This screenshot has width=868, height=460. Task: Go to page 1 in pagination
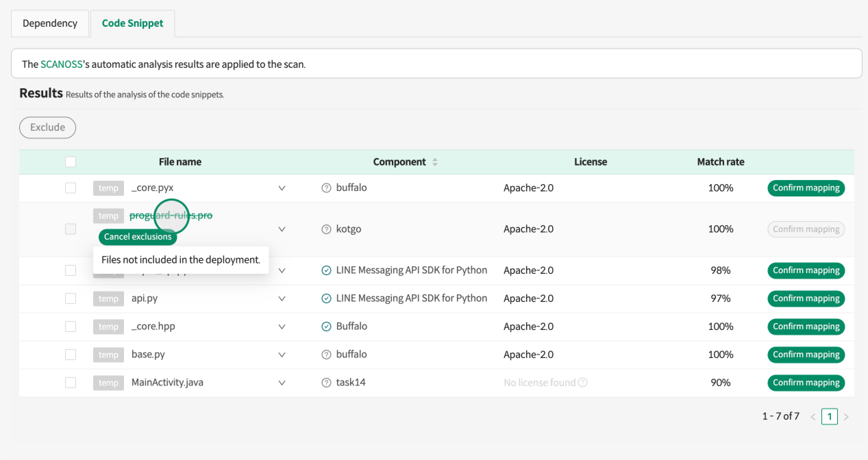(x=829, y=417)
